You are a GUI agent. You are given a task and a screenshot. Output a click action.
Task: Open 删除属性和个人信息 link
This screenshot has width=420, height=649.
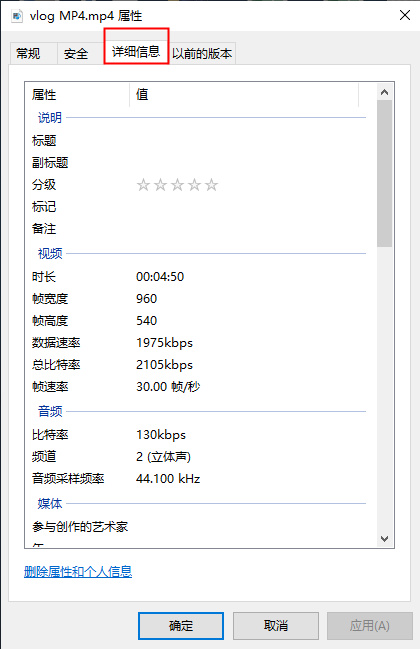coord(78,572)
